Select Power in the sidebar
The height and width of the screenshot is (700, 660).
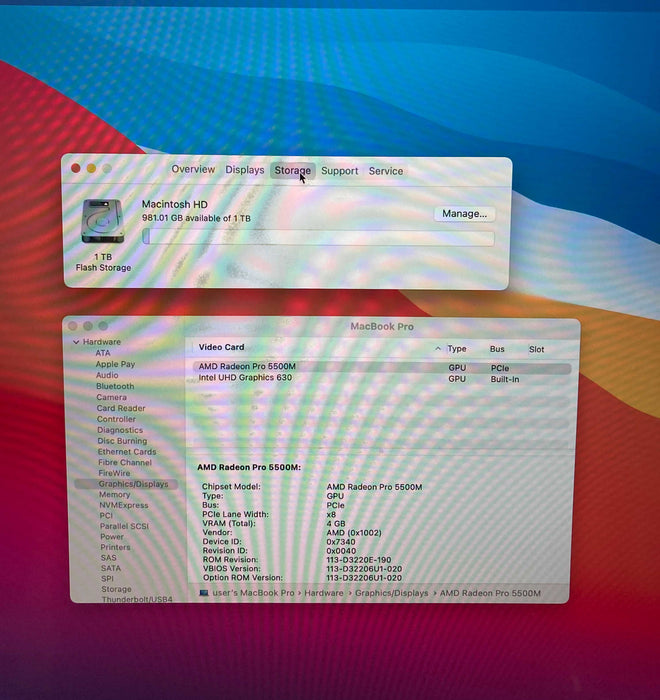112,537
